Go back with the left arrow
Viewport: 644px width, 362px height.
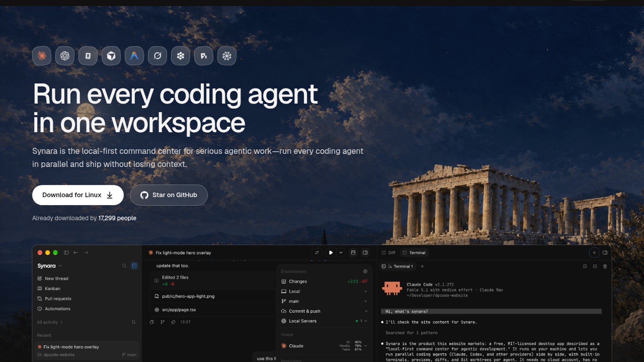tap(76, 253)
